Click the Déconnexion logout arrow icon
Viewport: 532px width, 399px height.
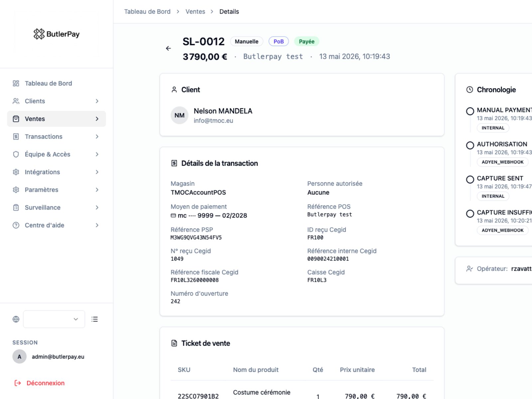18,383
